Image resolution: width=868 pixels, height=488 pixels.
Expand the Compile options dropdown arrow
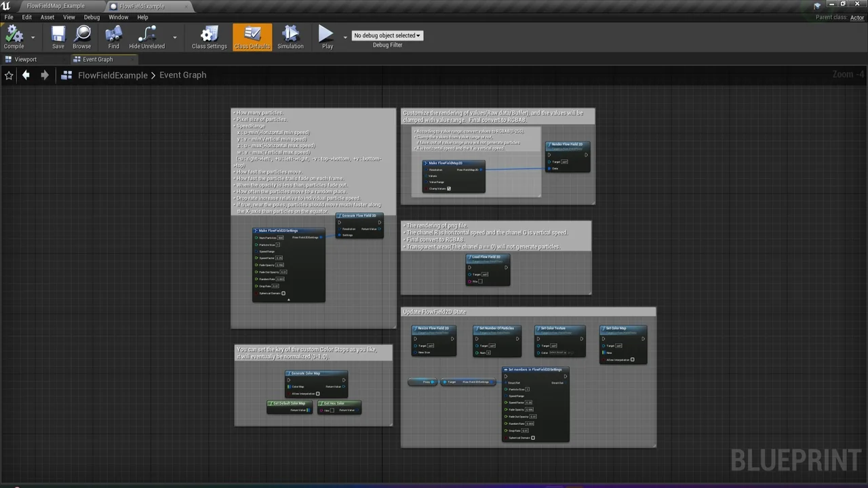[33, 37]
